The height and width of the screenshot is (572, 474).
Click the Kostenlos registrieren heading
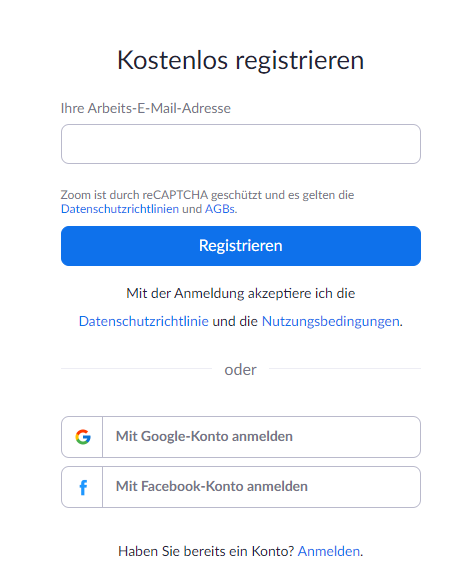(x=240, y=60)
